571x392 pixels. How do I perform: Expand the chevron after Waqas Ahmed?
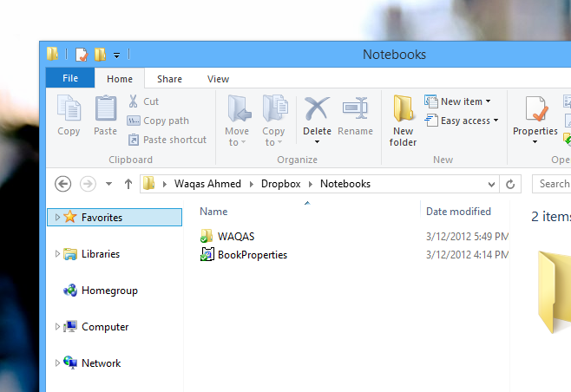(x=252, y=184)
